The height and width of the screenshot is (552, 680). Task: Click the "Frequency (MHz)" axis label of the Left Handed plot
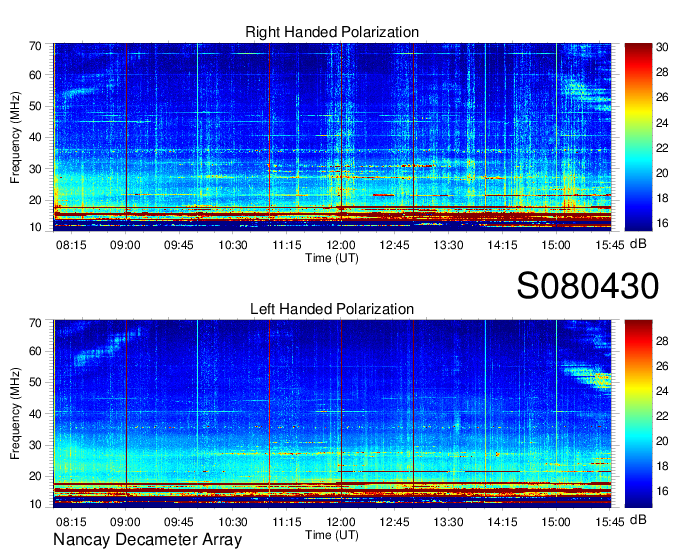click(15, 414)
